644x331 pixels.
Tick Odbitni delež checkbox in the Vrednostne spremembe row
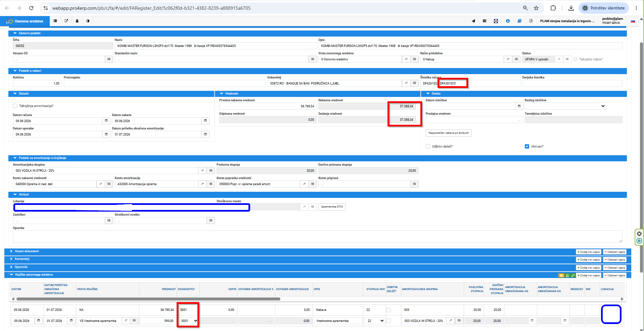pyautogui.click(x=388, y=321)
